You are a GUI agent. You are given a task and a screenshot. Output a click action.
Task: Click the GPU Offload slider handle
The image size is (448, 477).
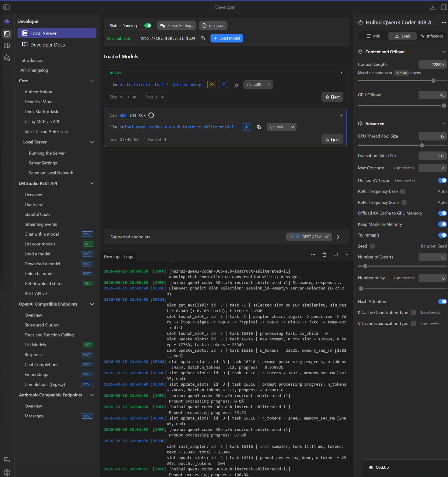click(x=444, y=106)
